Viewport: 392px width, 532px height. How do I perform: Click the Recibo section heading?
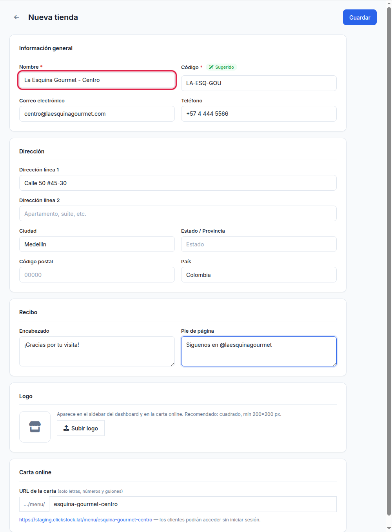tap(28, 312)
